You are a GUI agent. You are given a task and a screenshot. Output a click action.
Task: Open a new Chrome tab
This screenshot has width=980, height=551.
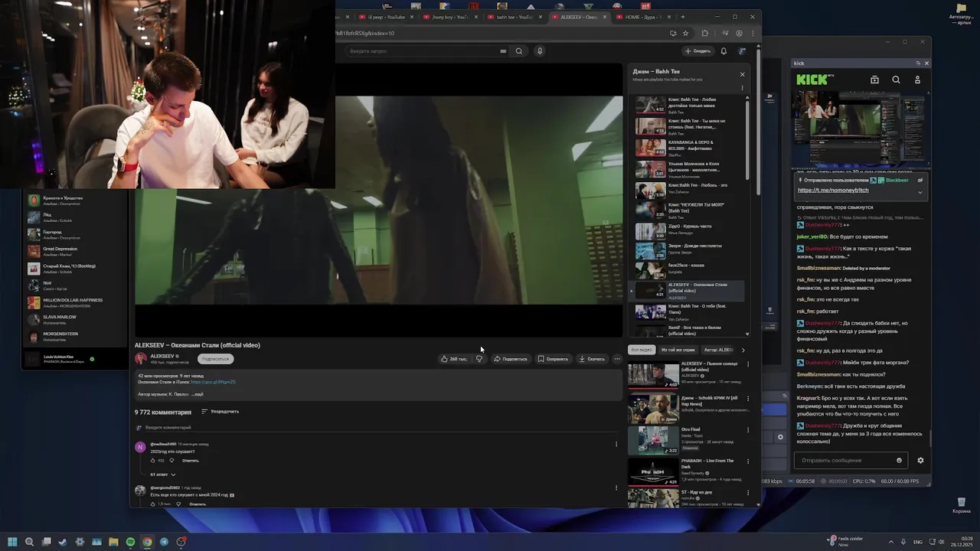683,17
